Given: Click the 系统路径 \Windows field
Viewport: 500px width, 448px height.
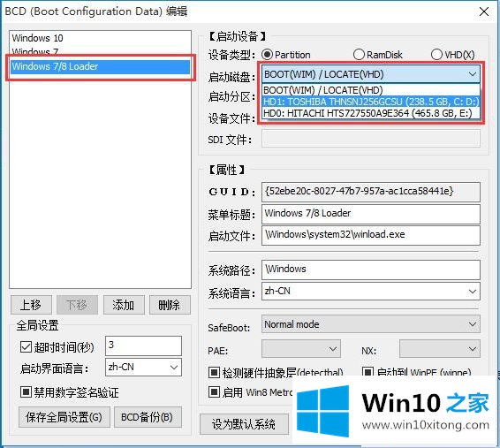Looking at the screenshot, I should point(371,270).
